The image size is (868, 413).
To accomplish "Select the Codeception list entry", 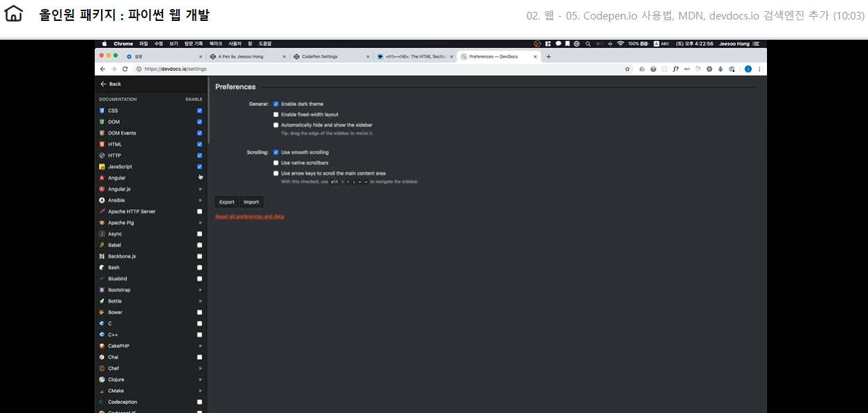I will (151, 402).
